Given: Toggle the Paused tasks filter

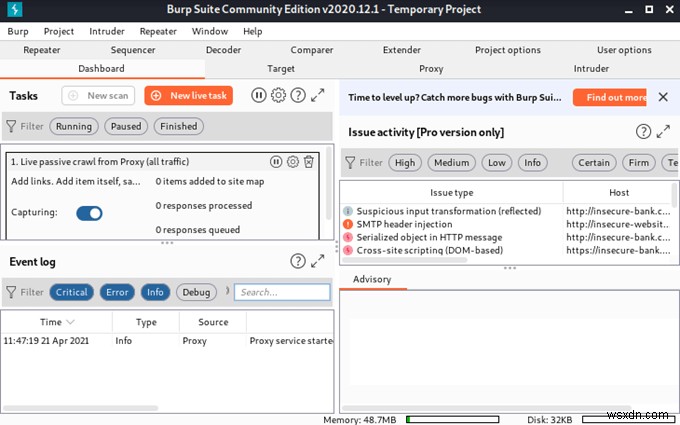Looking at the screenshot, I should [126, 126].
